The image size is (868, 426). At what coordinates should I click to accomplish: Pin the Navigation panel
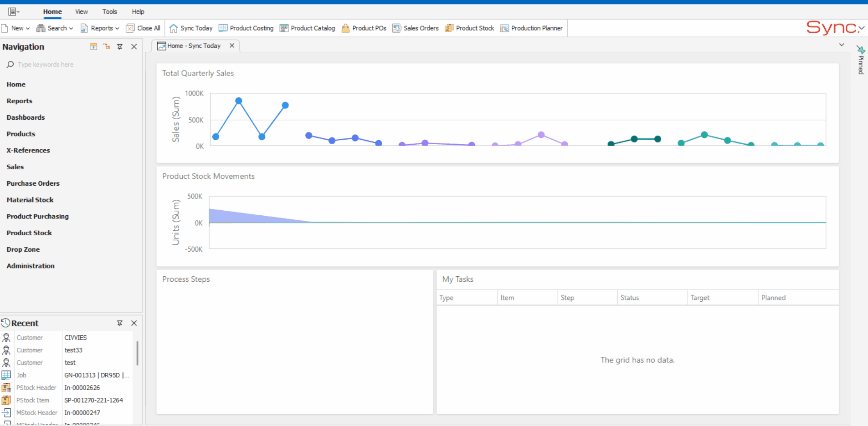coord(120,46)
